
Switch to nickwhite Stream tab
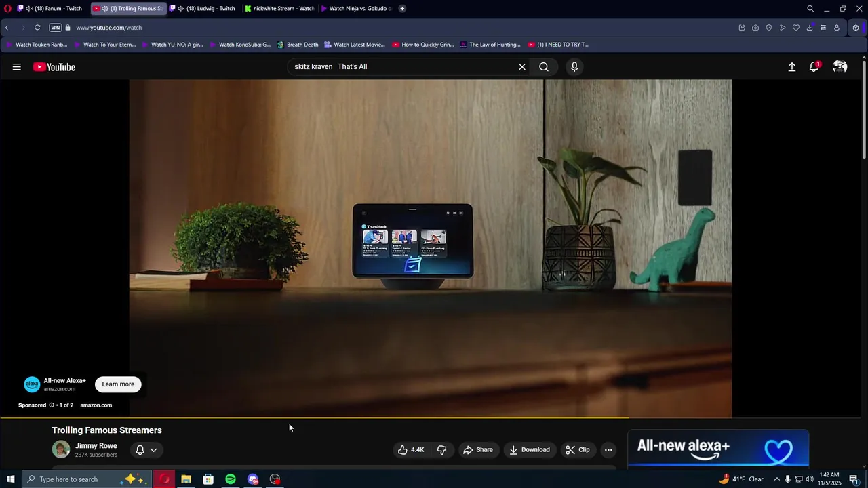280,9
